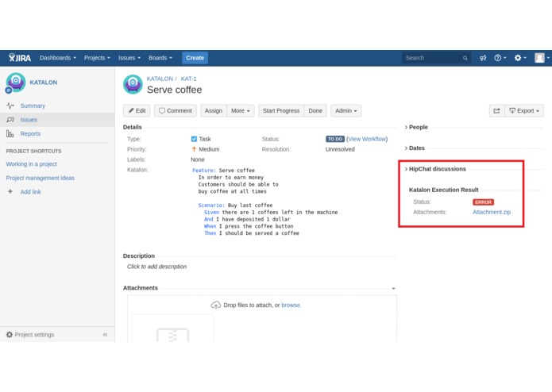Click the Unresolved resolution value
This screenshot has width=552, height=392.
[340, 149]
